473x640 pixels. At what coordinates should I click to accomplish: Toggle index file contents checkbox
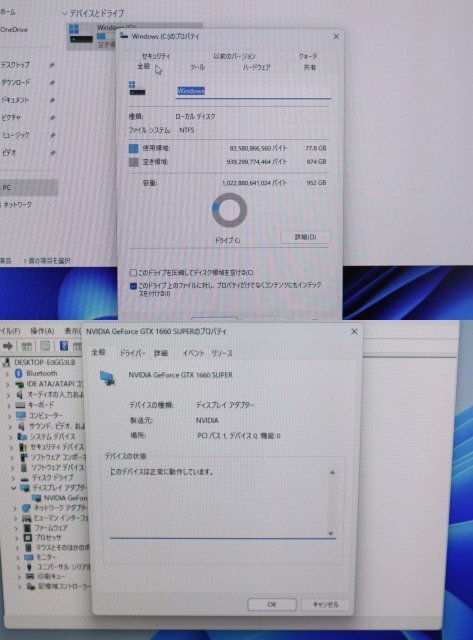[x=133, y=286]
